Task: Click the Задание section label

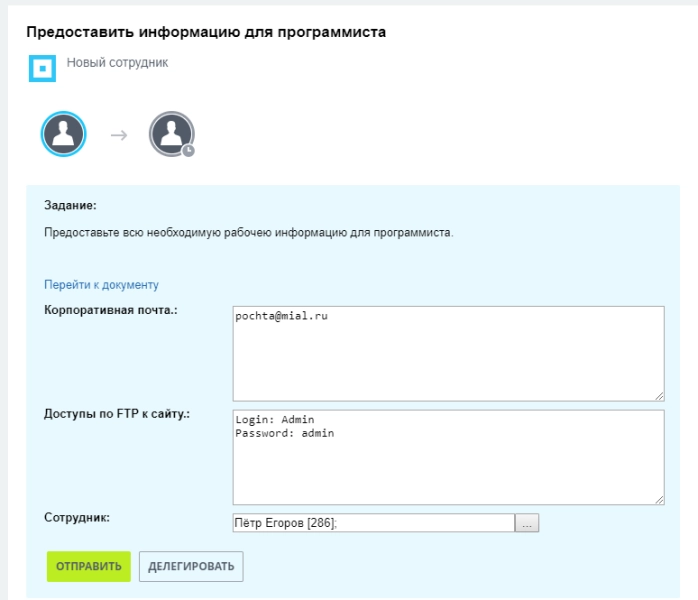Action: (x=70, y=205)
